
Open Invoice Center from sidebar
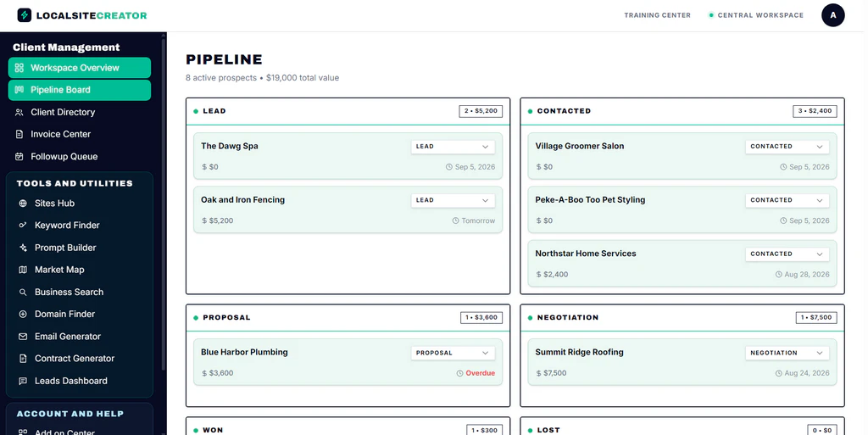click(79, 135)
